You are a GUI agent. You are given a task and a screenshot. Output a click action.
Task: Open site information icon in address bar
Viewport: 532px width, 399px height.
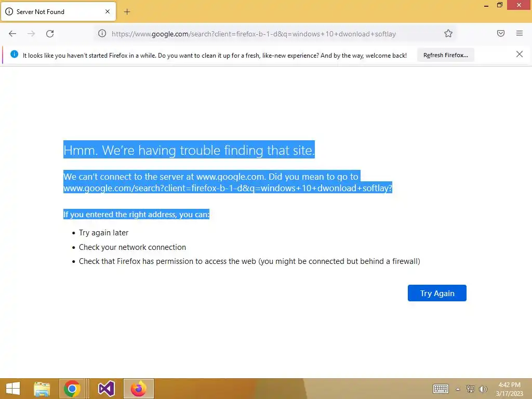click(x=102, y=33)
